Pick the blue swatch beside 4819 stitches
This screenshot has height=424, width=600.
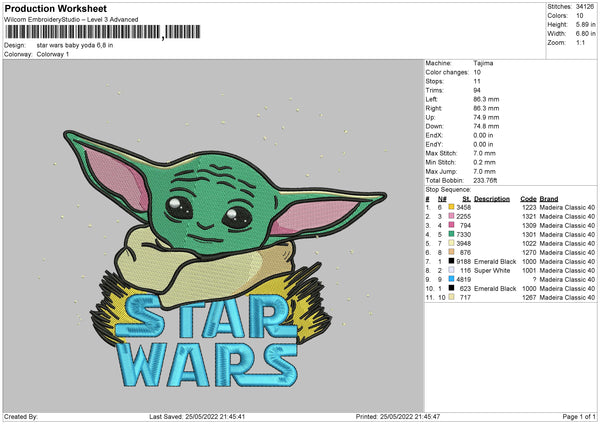click(451, 279)
